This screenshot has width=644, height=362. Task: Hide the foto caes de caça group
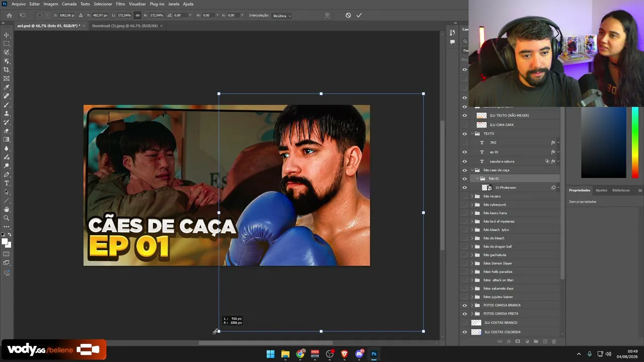point(464,170)
